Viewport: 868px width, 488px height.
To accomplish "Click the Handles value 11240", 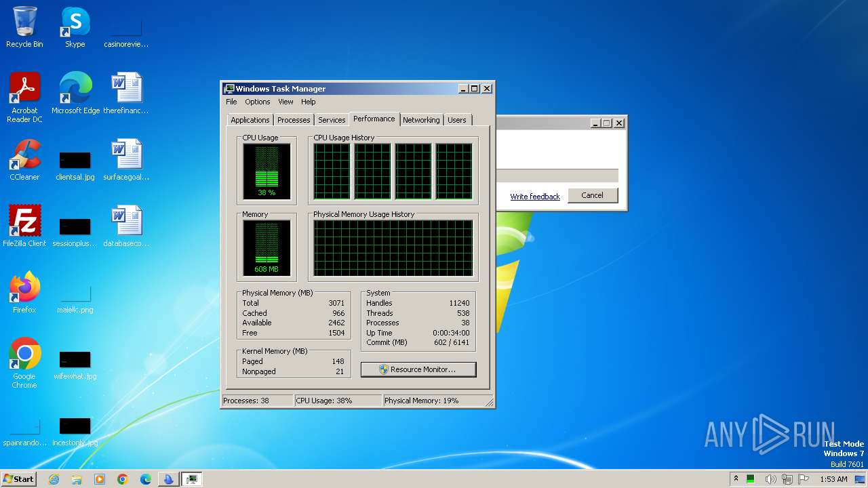I will [459, 303].
